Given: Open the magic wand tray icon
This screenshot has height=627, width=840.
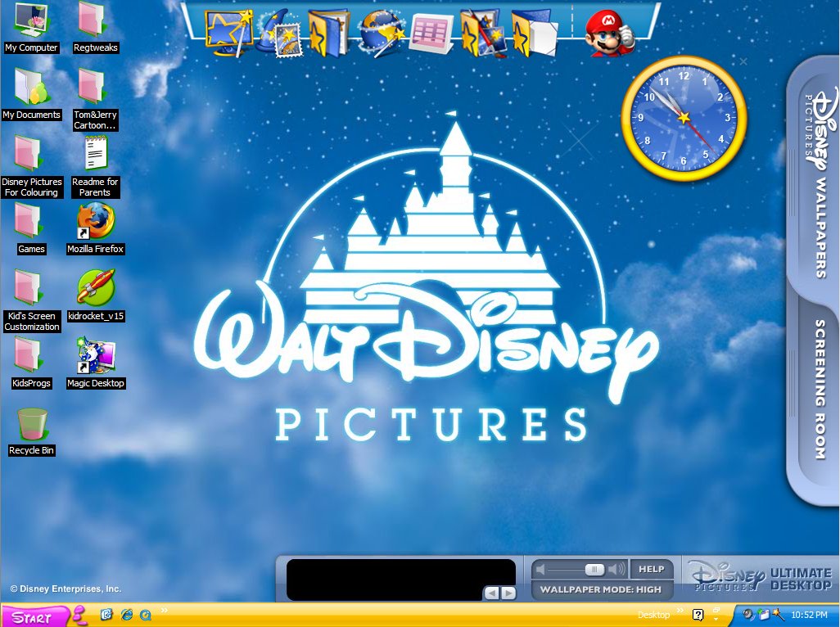Looking at the screenshot, I should [x=778, y=615].
